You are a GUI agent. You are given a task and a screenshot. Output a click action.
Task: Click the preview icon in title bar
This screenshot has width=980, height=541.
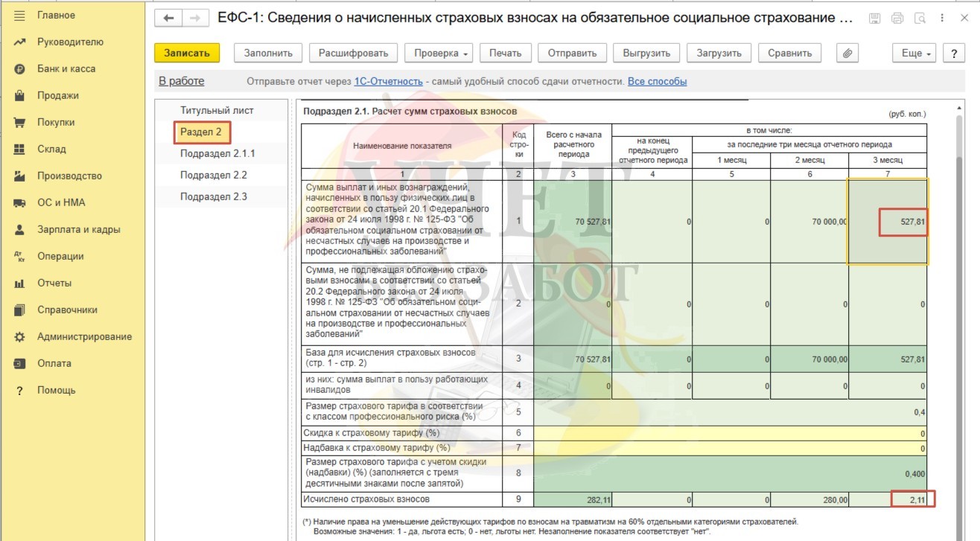[x=920, y=19]
